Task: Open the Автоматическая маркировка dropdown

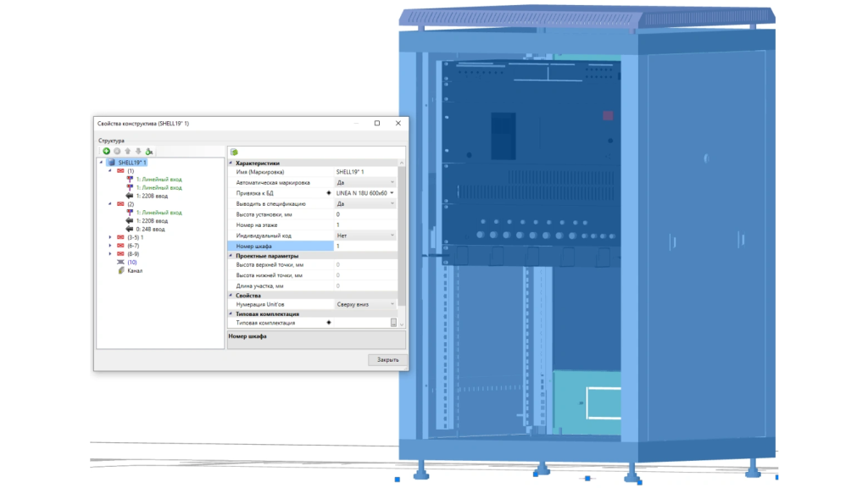Action: (x=392, y=182)
